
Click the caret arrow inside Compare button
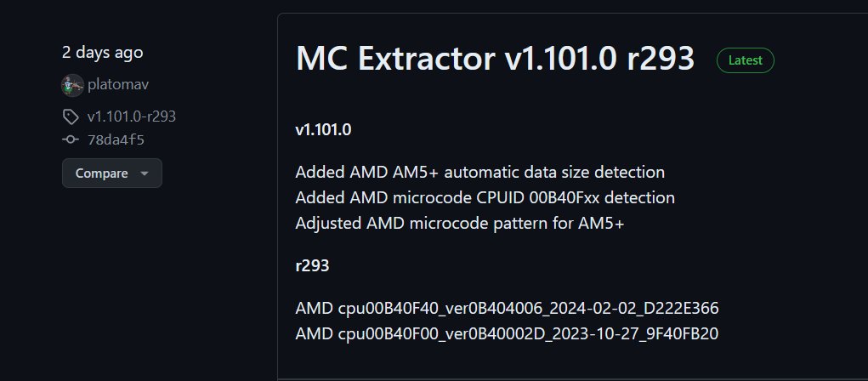coord(144,173)
